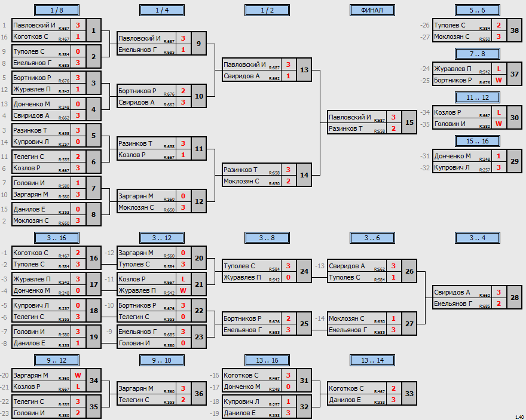Image resolution: width=526 pixels, height=420 pixels.
Task: Click Донченко М in match 4
Action: [32, 104]
